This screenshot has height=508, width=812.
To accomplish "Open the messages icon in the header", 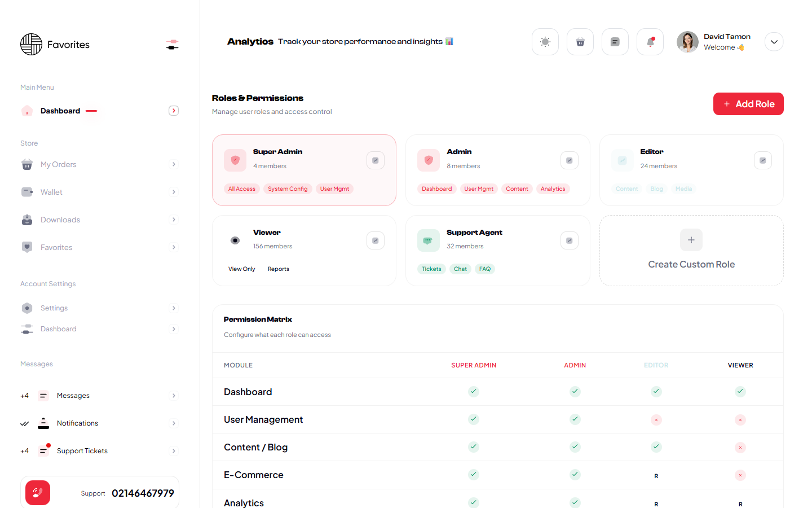I will 615,42.
